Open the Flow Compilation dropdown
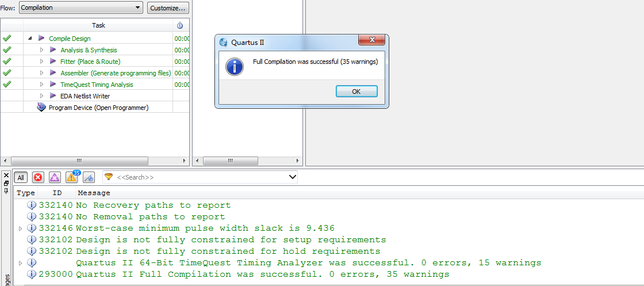The image size is (644, 286). (81, 7)
